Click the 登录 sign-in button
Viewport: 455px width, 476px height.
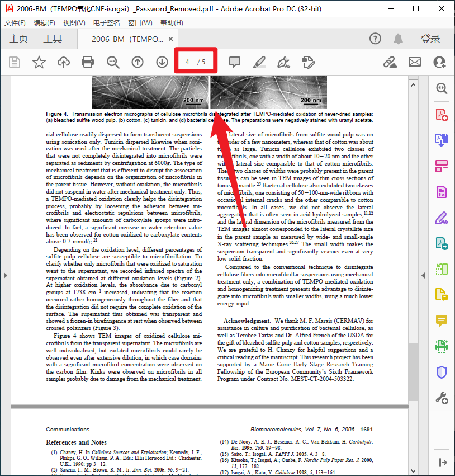coord(430,39)
